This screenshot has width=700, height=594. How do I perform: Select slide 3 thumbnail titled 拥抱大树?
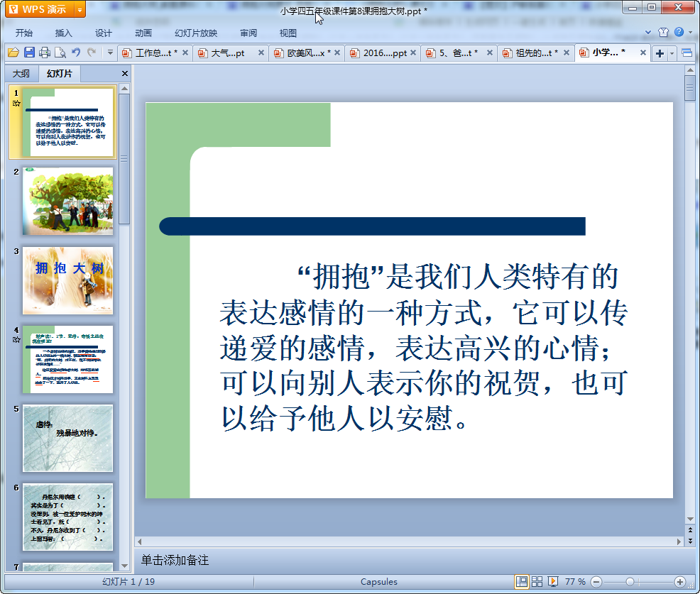[x=68, y=281]
